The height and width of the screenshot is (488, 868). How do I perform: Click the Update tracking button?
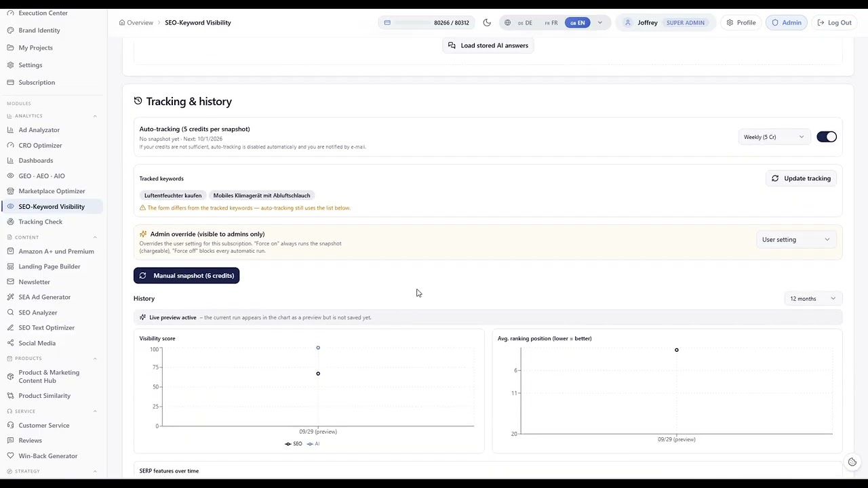(x=802, y=178)
